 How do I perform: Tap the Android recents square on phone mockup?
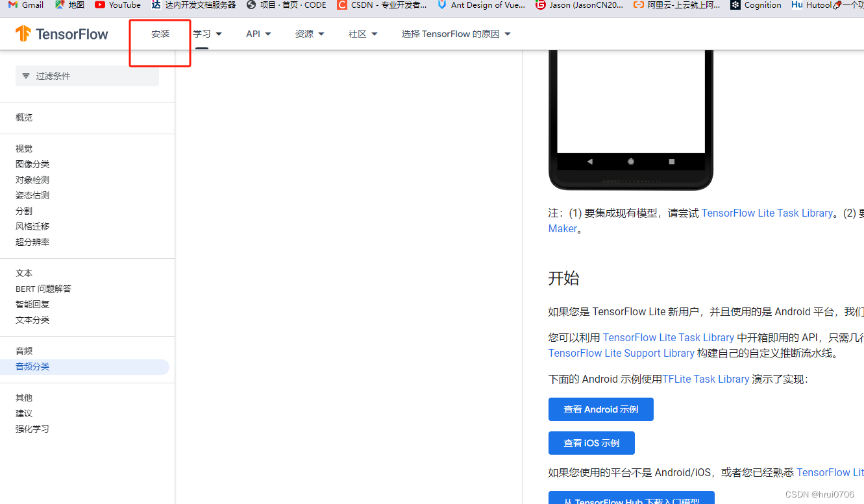click(x=671, y=162)
